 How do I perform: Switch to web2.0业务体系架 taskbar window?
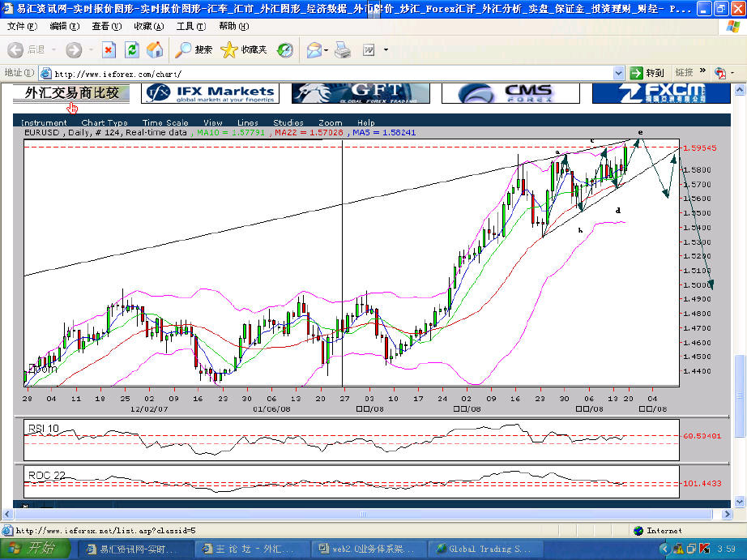pyautogui.click(x=368, y=549)
